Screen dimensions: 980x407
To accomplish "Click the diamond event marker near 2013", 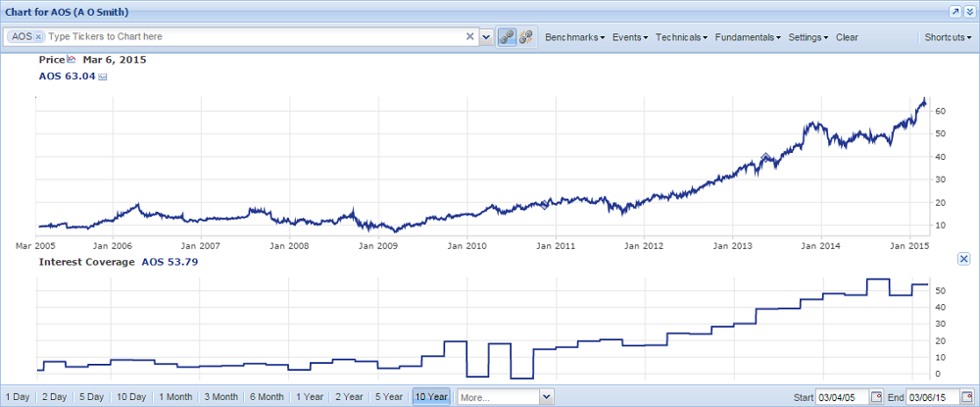I will tap(765, 157).
